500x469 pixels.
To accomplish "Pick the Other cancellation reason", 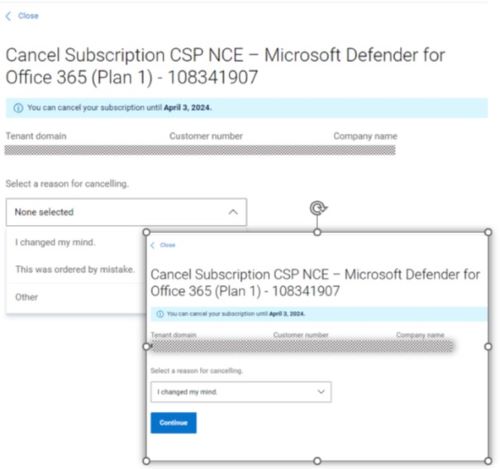I will (27, 297).
